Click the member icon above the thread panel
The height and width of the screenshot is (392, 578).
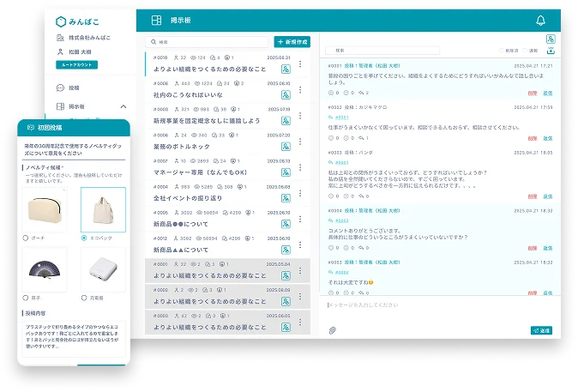(x=551, y=39)
